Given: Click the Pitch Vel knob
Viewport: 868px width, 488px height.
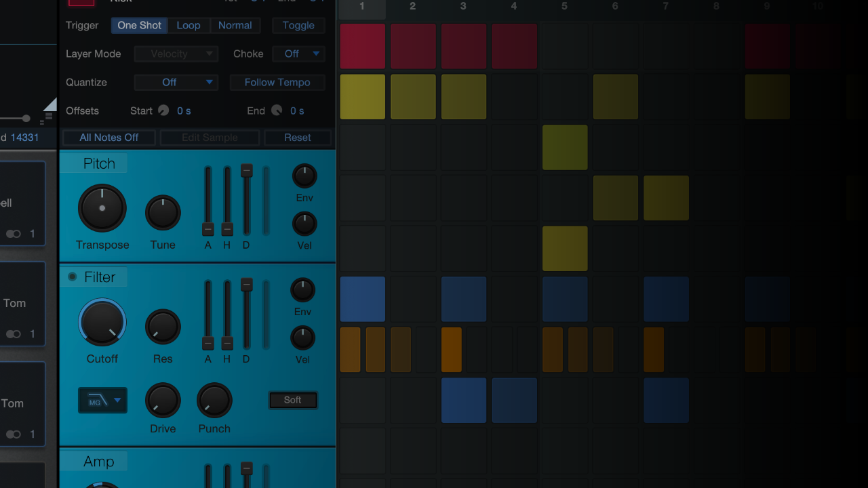Looking at the screenshot, I should 304,223.
